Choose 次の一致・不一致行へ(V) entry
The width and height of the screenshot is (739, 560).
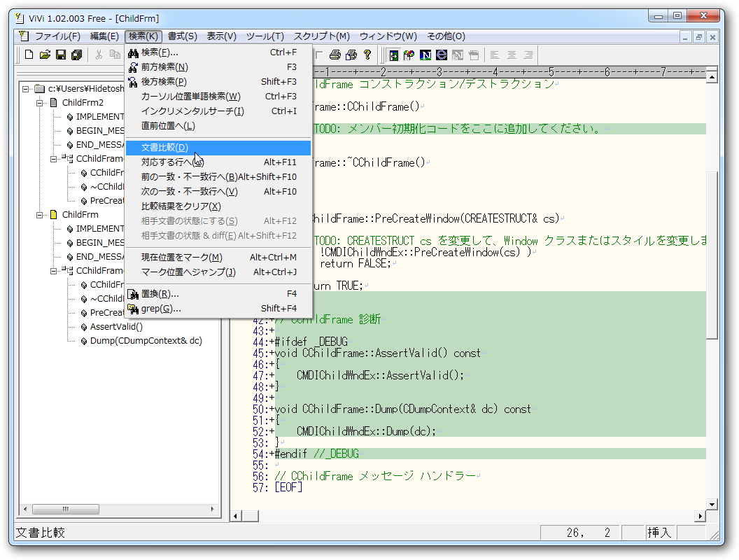pyautogui.click(x=218, y=191)
